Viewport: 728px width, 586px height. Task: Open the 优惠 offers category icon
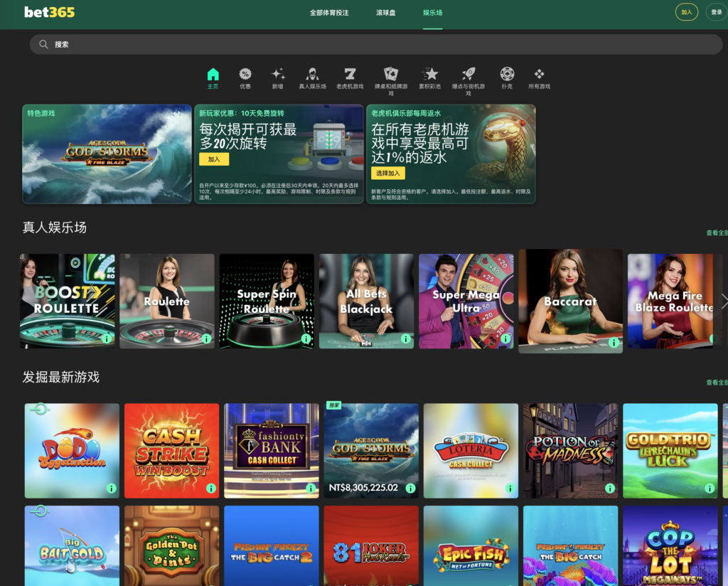point(245,75)
